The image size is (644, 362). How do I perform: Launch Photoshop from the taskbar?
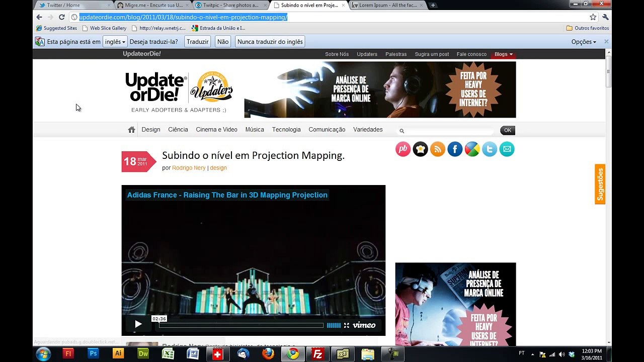tap(93, 354)
